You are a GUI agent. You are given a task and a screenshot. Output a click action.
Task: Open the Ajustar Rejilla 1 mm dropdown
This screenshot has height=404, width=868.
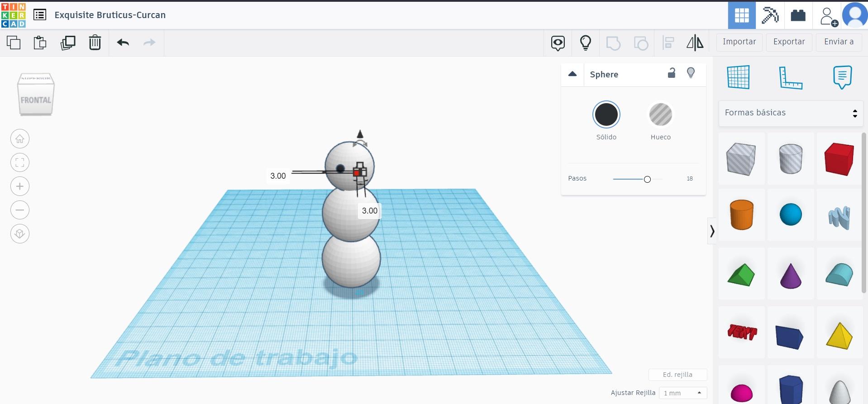point(683,393)
